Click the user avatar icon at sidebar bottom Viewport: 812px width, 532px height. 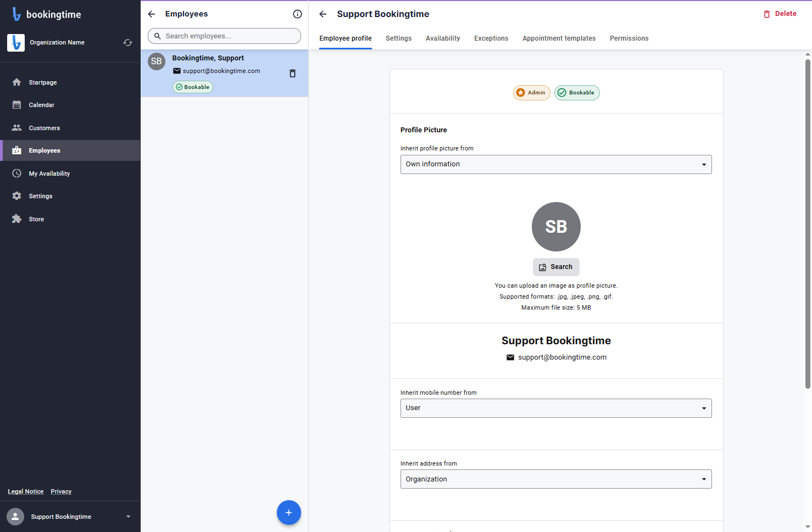coord(15,517)
